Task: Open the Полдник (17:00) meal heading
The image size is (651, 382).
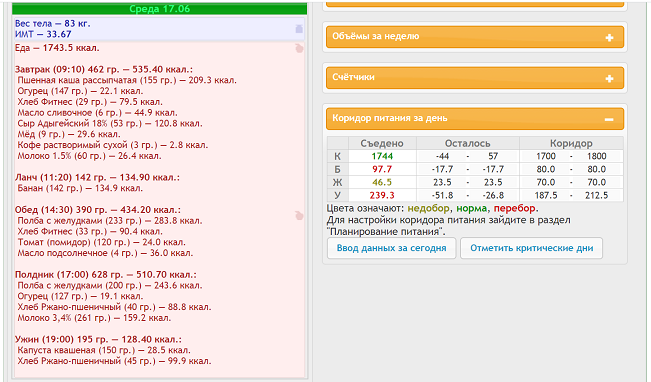Action: coord(105,274)
